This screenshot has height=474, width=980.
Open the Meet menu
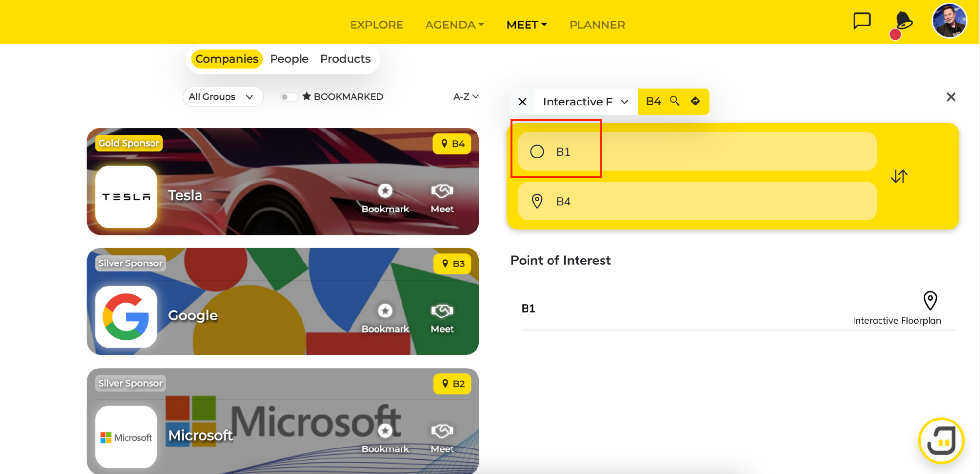[x=527, y=25]
